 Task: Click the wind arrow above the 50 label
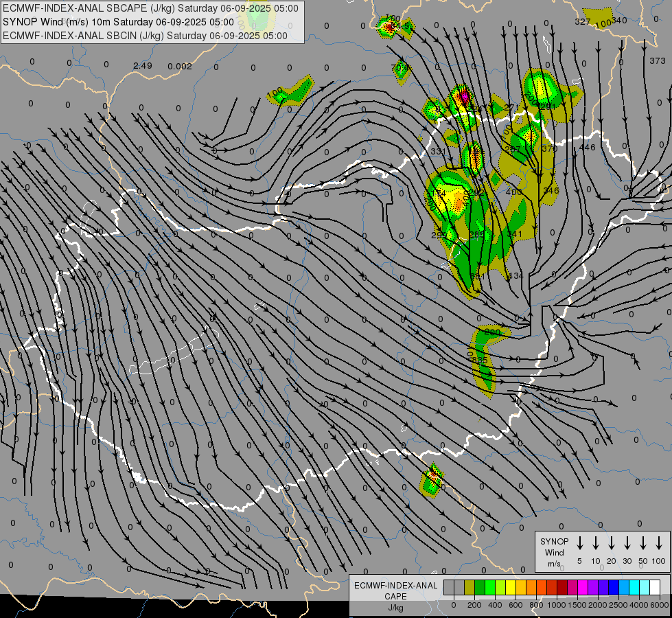[643, 543]
